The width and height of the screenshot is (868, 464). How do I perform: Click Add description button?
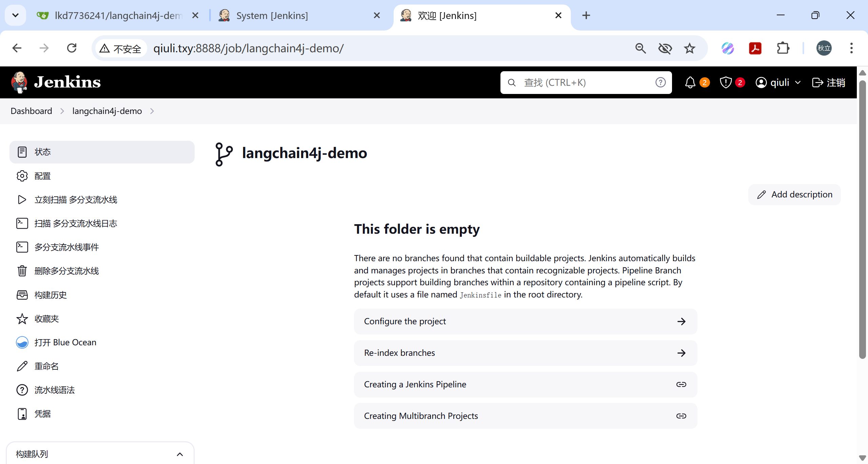(794, 194)
